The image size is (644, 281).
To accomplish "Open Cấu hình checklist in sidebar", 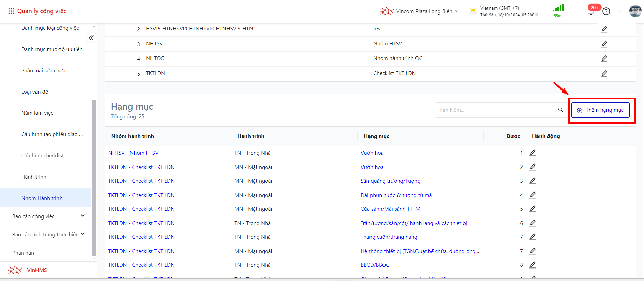I will tap(42, 156).
